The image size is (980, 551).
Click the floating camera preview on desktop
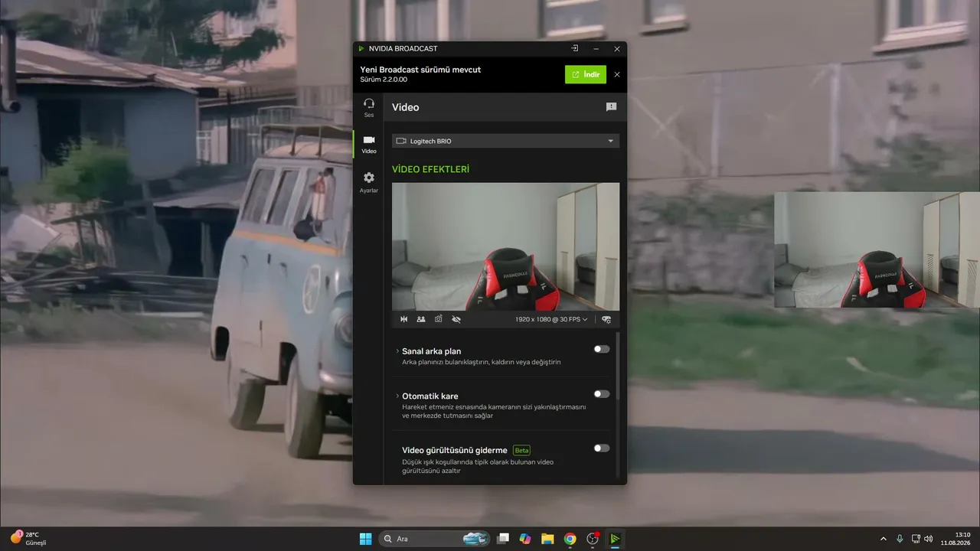pos(877,249)
